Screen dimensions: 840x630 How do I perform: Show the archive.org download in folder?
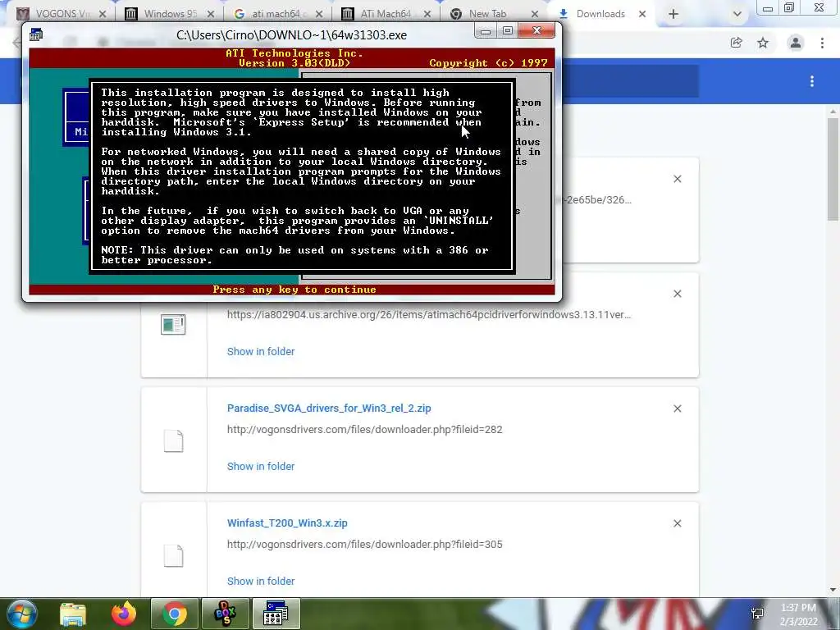[261, 351]
